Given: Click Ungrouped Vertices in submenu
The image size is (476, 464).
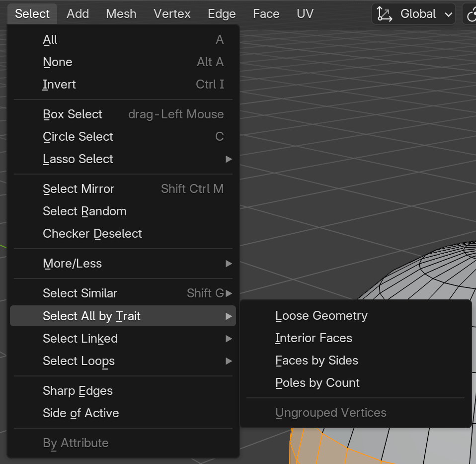Looking at the screenshot, I should coord(355,413).
